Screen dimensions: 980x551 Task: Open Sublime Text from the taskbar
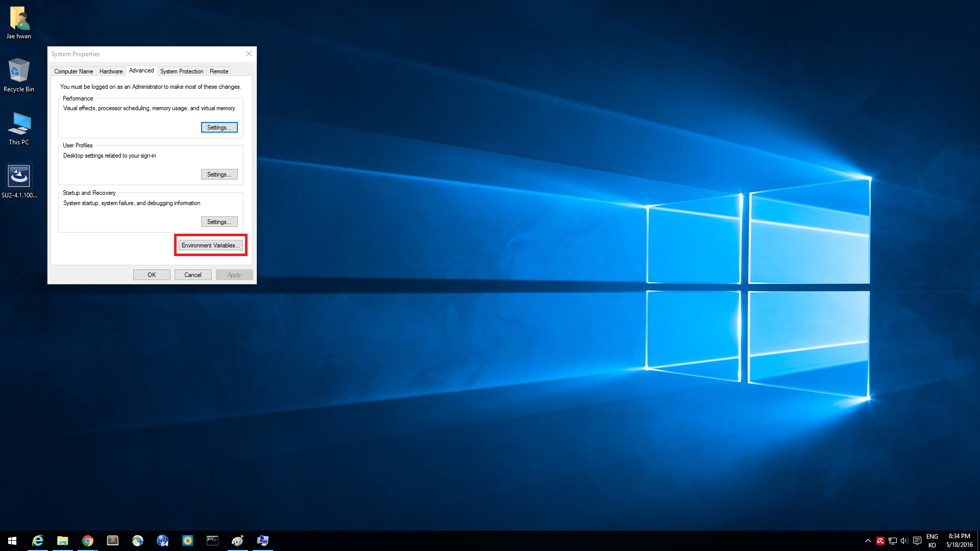pyautogui.click(x=113, y=540)
